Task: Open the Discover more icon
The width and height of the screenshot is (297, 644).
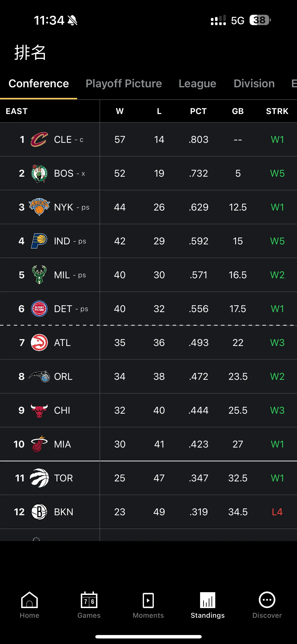Action: tap(267, 600)
